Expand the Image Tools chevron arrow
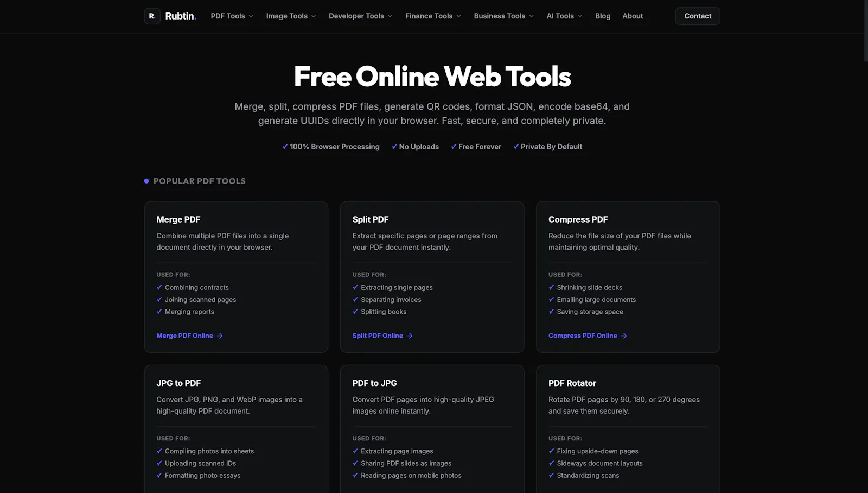The width and height of the screenshot is (868, 493). (314, 16)
